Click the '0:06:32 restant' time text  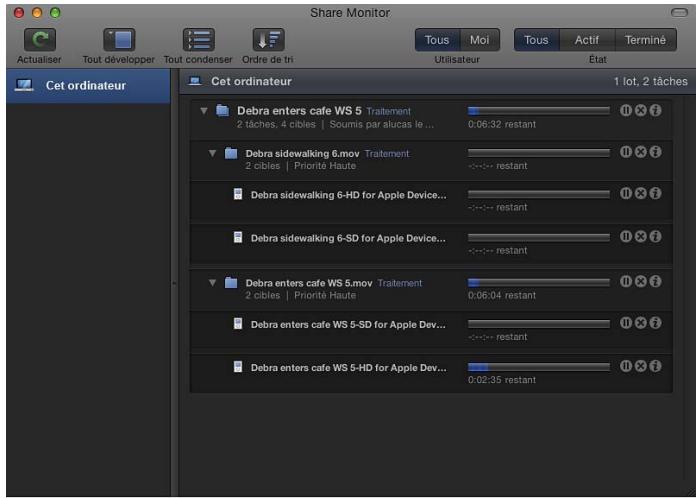coord(502,124)
